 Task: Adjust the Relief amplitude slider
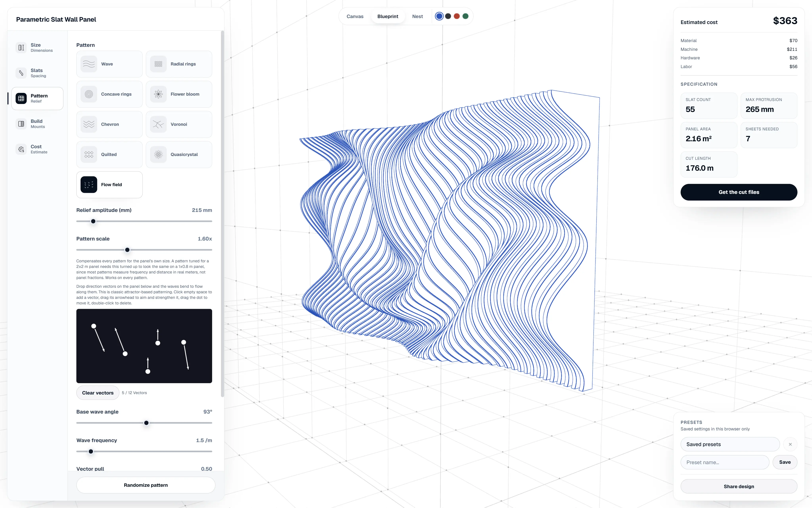point(144,221)
